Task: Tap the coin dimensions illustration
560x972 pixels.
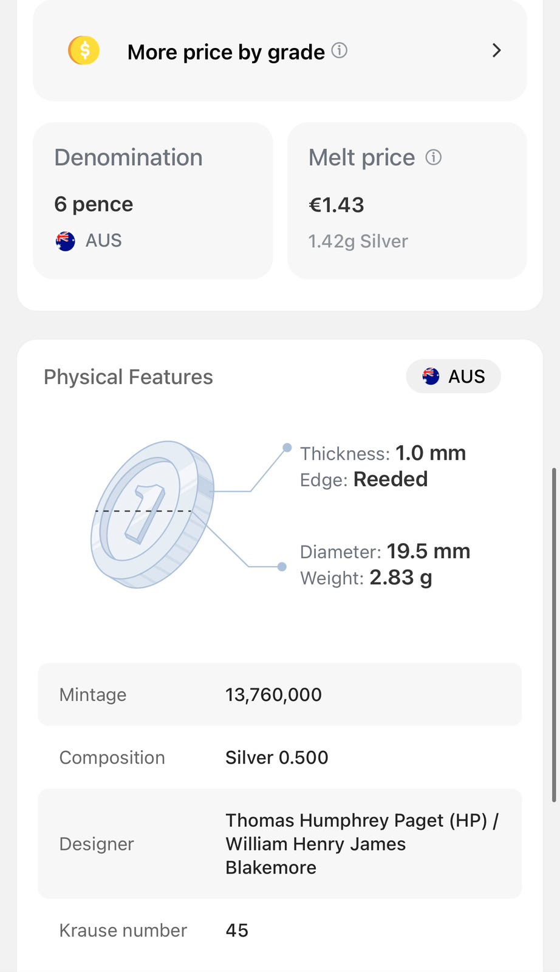Action: coord(152,515)
